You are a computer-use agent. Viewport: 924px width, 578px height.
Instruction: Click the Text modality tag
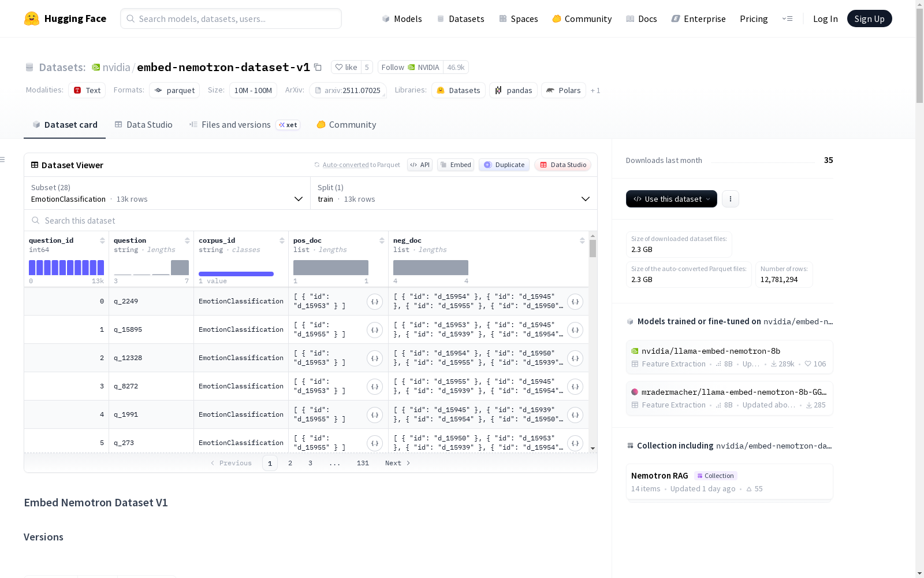pyautogui.click(x=87, y=90)
